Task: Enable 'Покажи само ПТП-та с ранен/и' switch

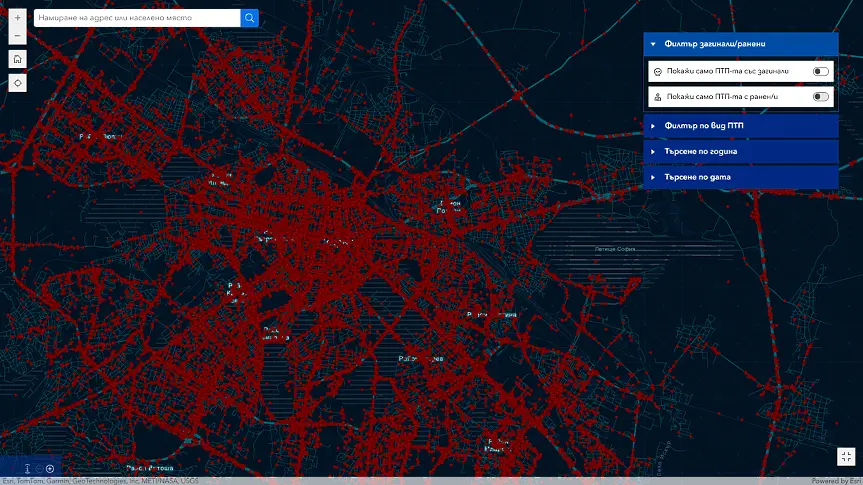Action: click(820, 97)
